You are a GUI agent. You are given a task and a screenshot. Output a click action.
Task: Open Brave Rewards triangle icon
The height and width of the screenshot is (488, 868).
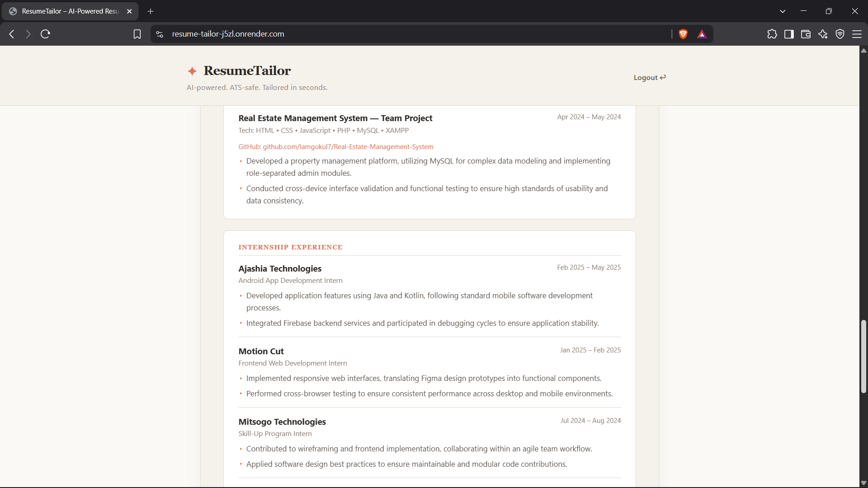[702, 34]
